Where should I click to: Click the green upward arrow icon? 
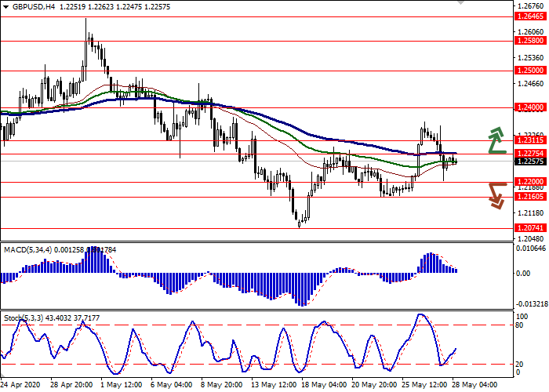496,140
